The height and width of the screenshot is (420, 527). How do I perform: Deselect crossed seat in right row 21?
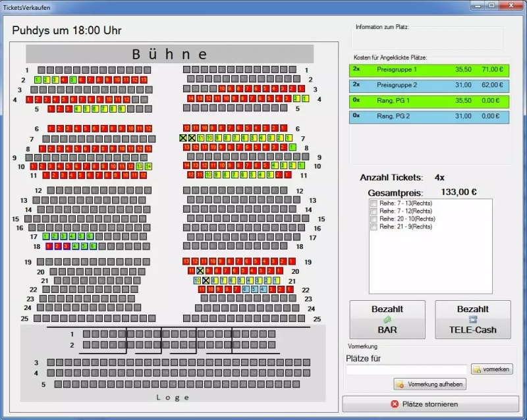206,280
